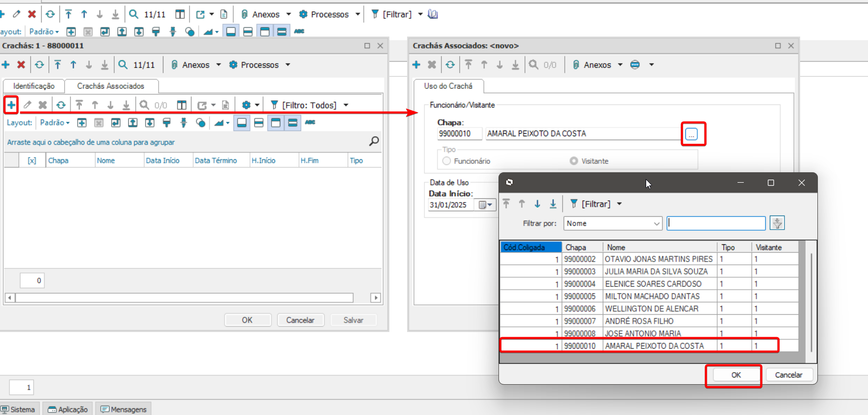
Task: Click Cancelar in the lookup dialog
Action: pyautogui.click(x=789, y=375)
